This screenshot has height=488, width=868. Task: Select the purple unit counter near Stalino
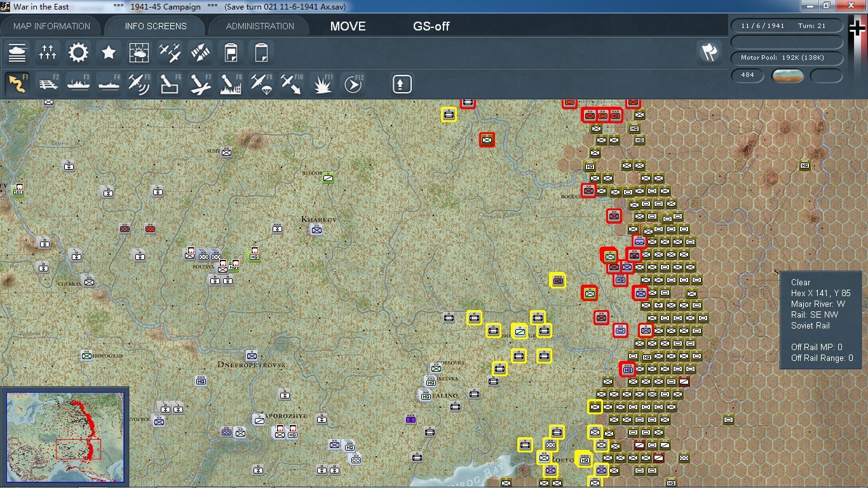pyautogui.click(x=410, y=419)
